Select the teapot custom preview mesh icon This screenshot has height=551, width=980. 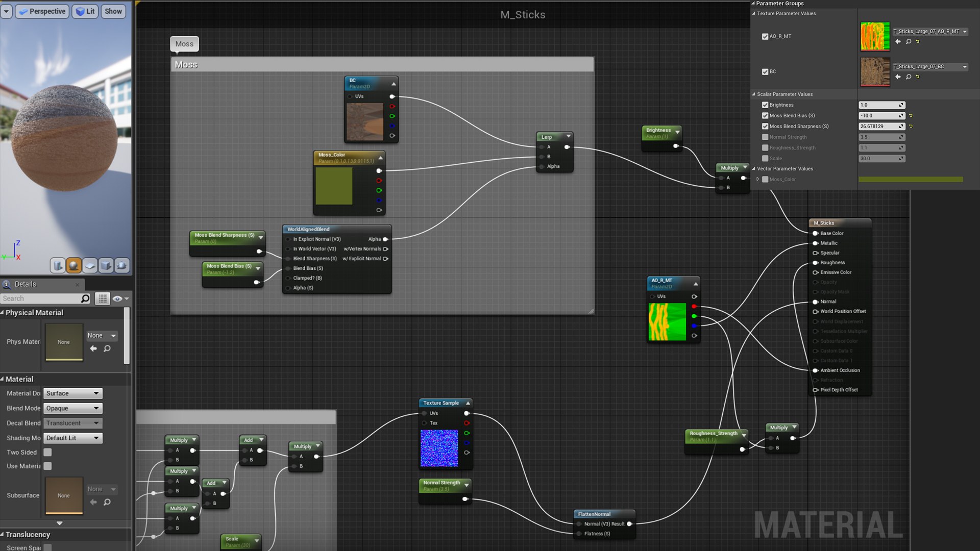tap(121, 265)
